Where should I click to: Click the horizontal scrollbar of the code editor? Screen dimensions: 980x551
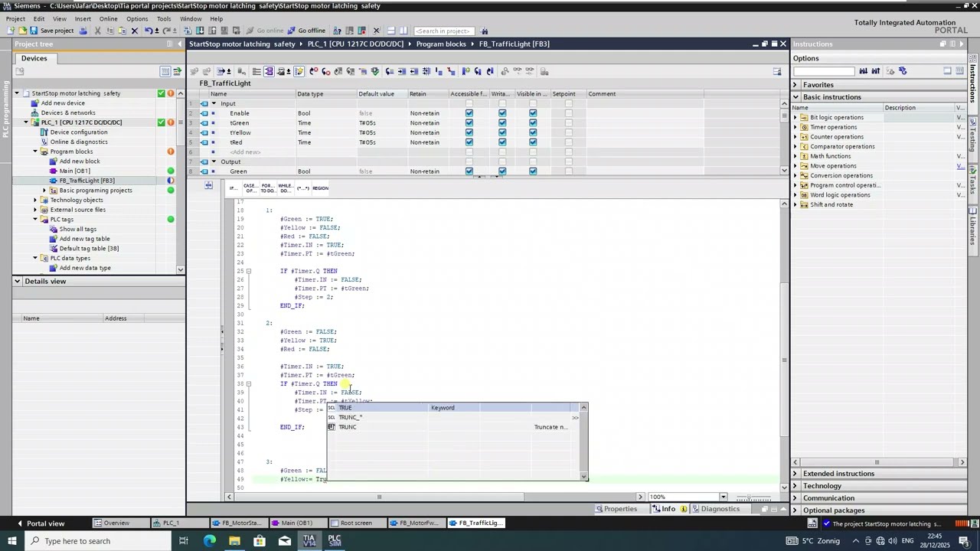tap(434, 497)
